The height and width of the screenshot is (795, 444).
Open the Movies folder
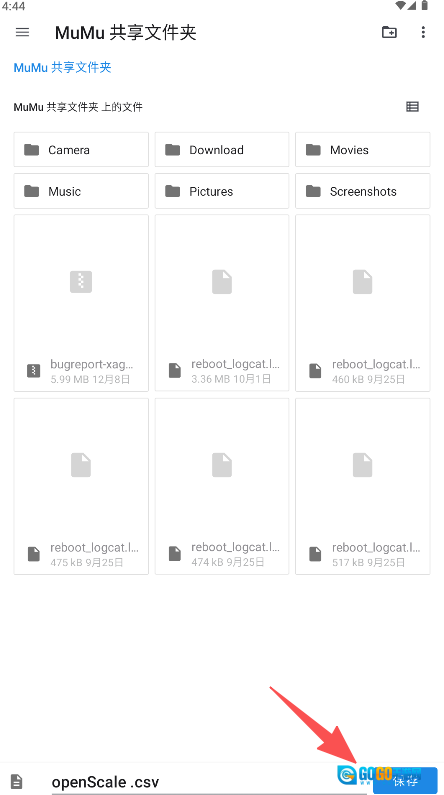point(363,150)
